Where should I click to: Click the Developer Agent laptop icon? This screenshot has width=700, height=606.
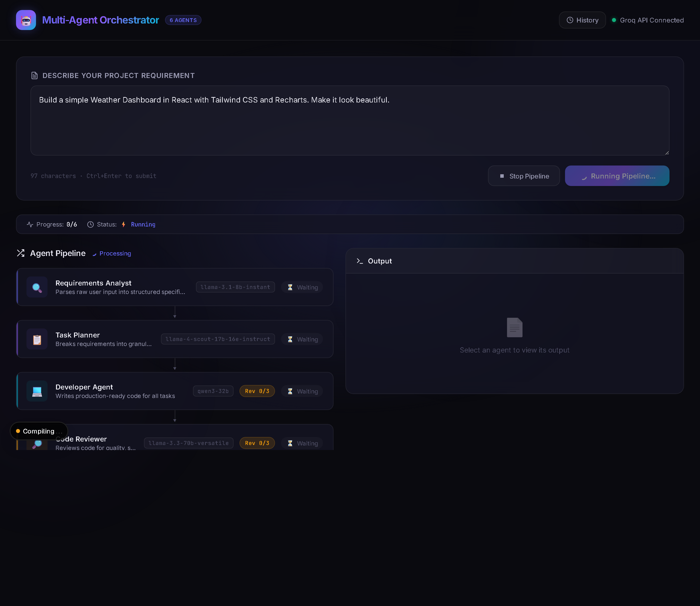tap(37, 391)
